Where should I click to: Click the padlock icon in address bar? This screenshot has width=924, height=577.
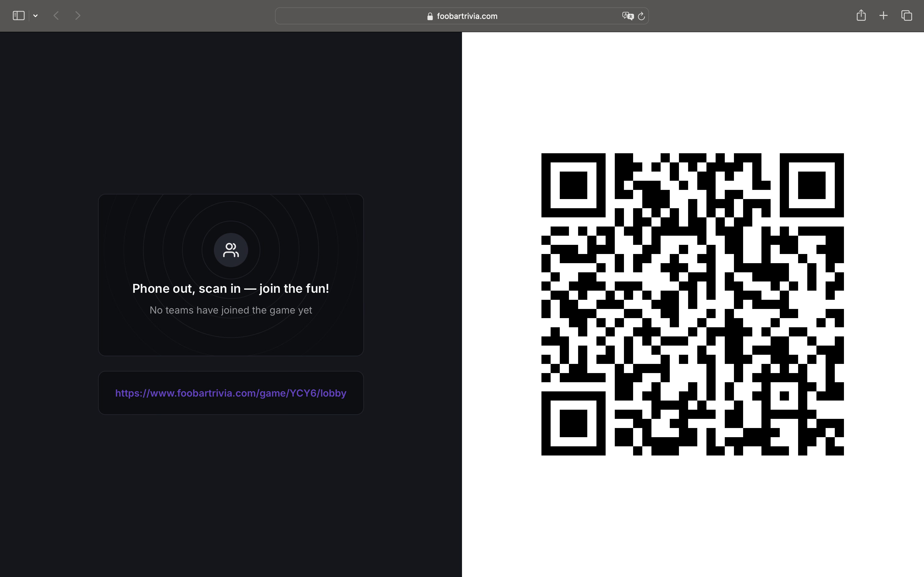click(x=430, y=16)
